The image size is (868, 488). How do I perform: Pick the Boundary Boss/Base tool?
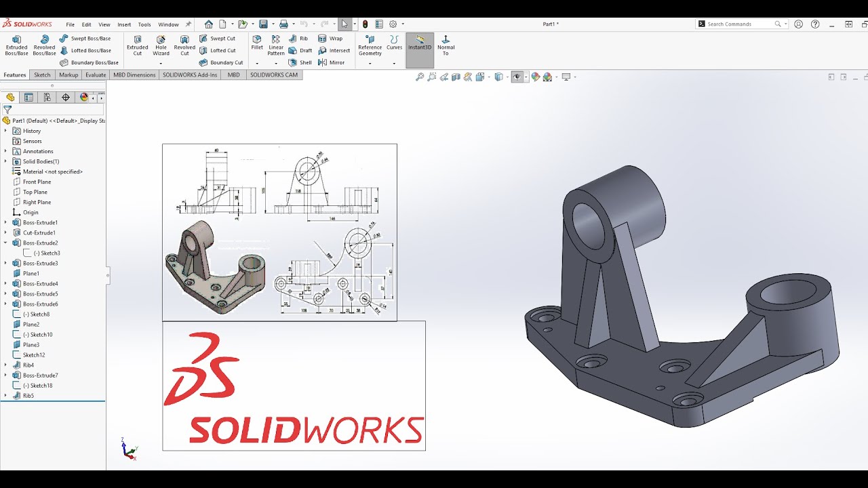point(89,62)
